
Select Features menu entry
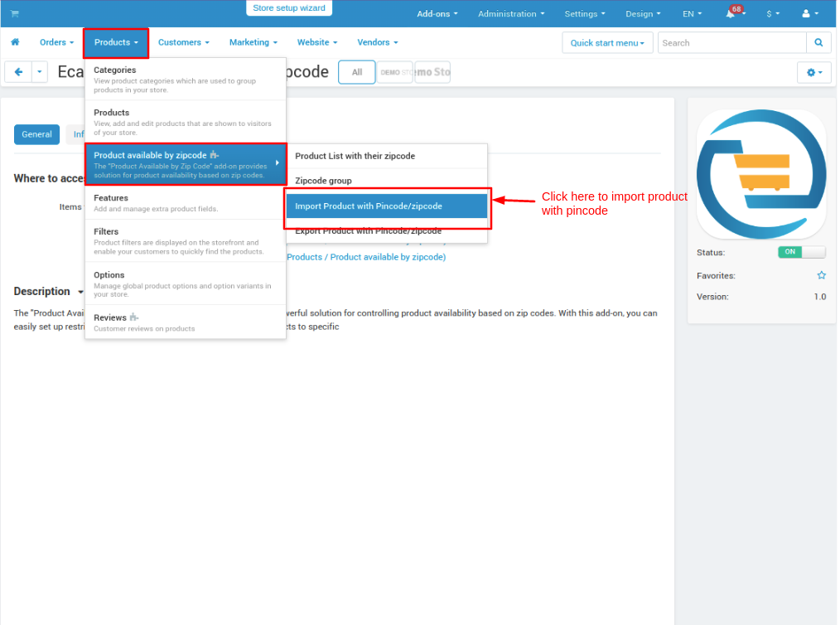(186, 202)
